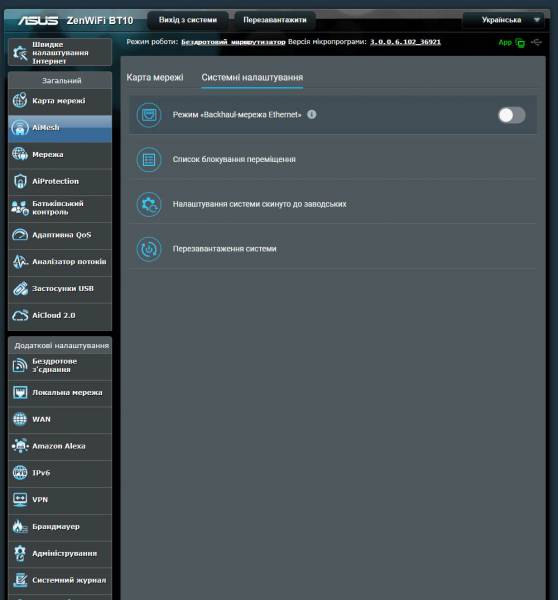Click the App link in header
Image resolution: width=558 pixels, height=600 pixels.
click(505, 42)
